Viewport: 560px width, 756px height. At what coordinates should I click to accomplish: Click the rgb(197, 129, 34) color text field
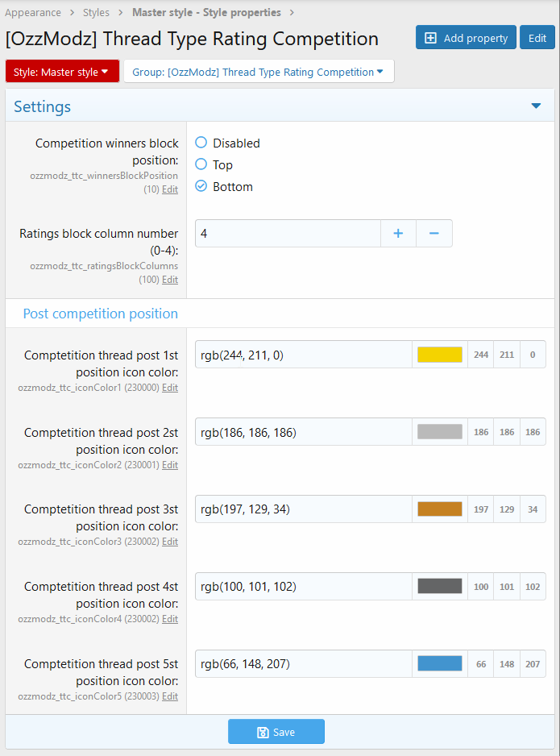click(304, 509)
